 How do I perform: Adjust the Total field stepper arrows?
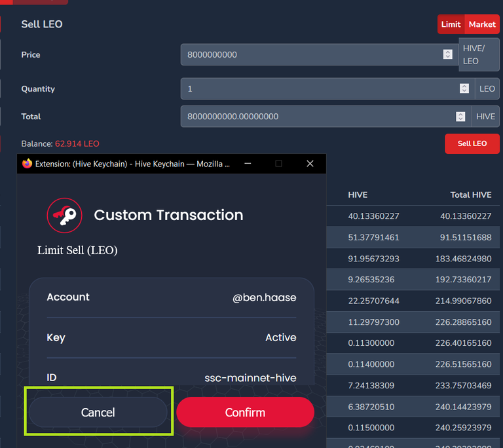[460, 117]
